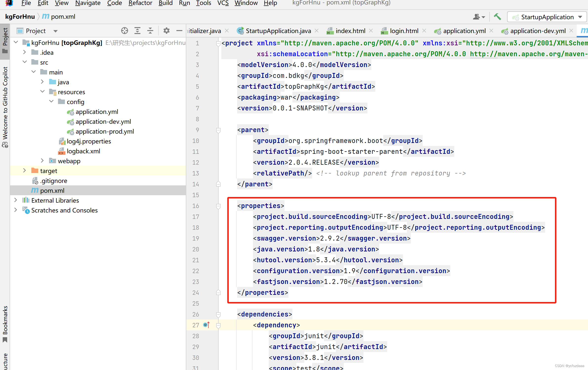
Task: Open the user account icon menu
Action: (479, 17)
